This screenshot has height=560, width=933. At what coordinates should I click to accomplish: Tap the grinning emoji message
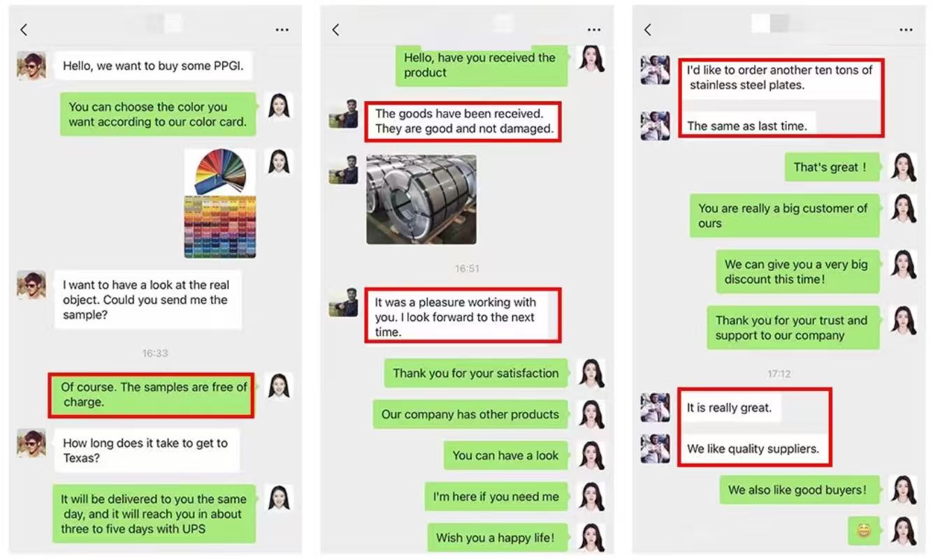tap(864, 531)
